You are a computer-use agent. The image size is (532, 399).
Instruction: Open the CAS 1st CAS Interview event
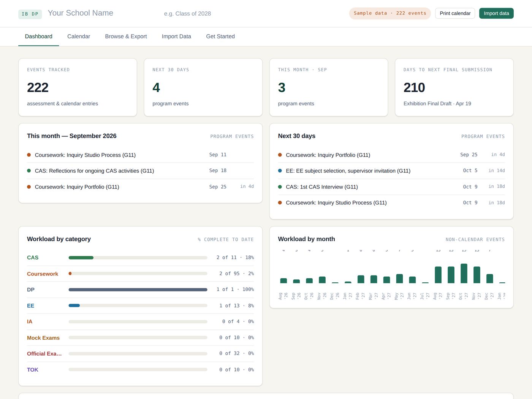391,187
